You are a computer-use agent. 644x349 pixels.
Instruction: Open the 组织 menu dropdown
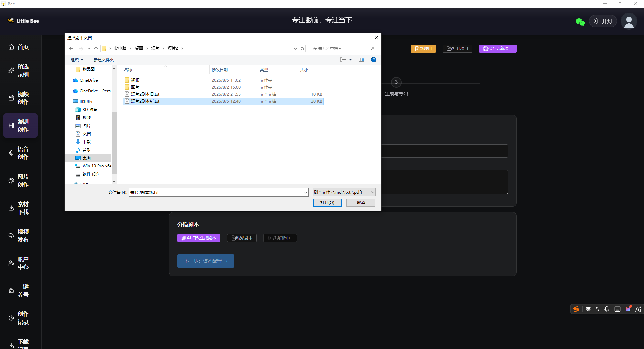[x=77, y=60]
